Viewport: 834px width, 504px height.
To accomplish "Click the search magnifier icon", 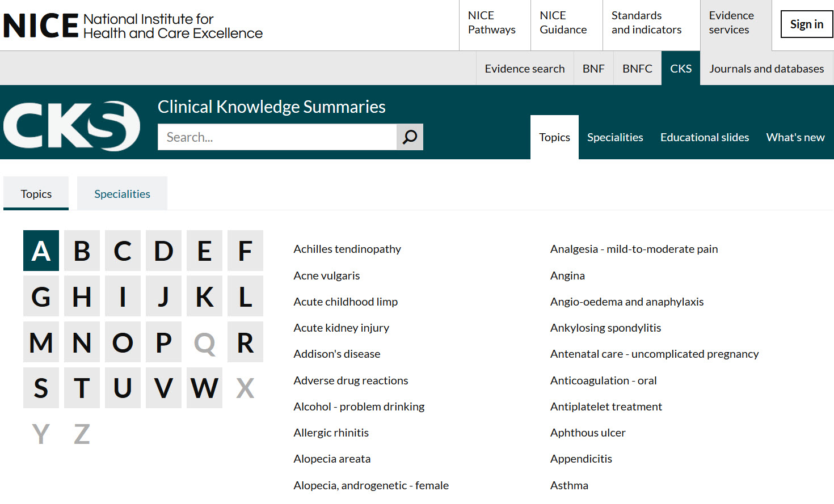I will tap(410, 137).
